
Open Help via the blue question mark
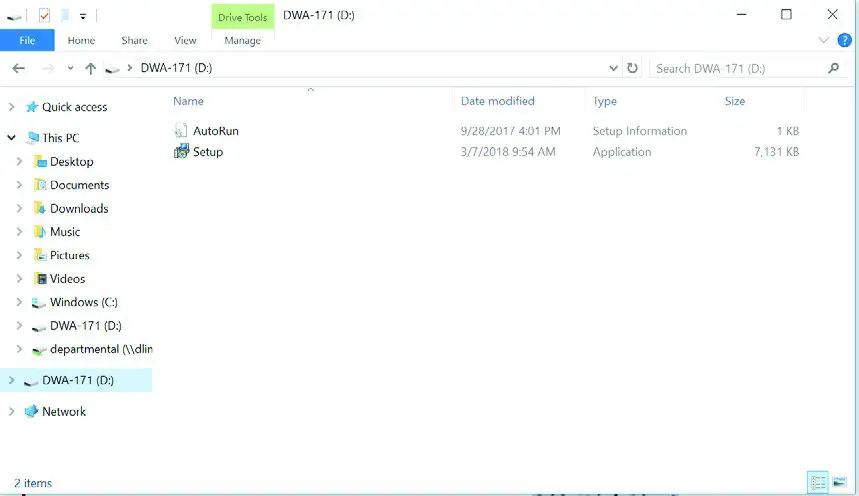pyautogui.click(x=844, y=40)
